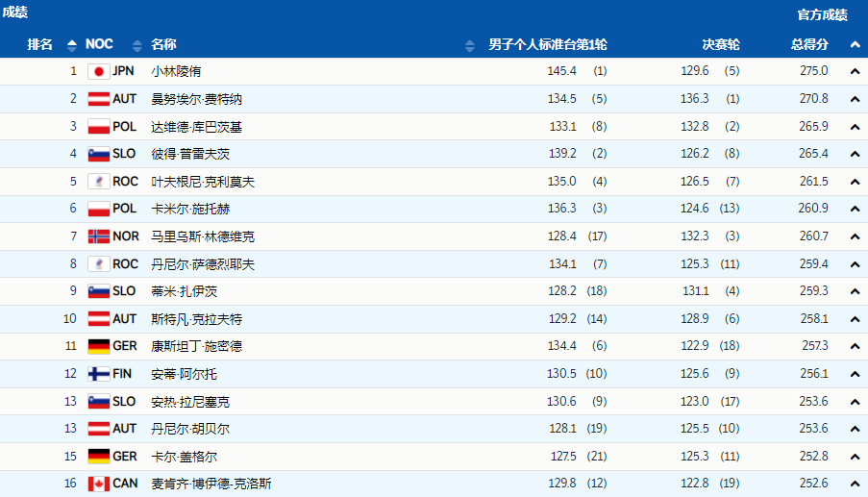868x497 pixels.
Task: Click the Finland flag icon
Action: [99, 374]
